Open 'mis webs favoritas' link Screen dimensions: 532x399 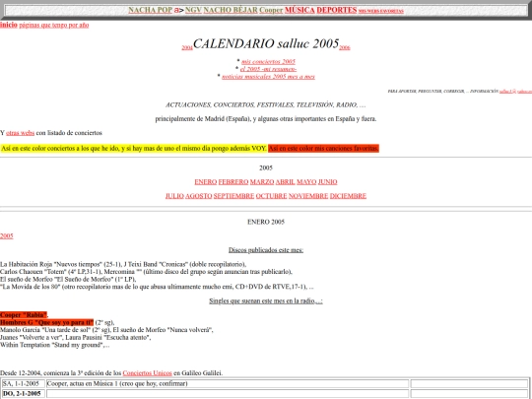coord(381,11)
